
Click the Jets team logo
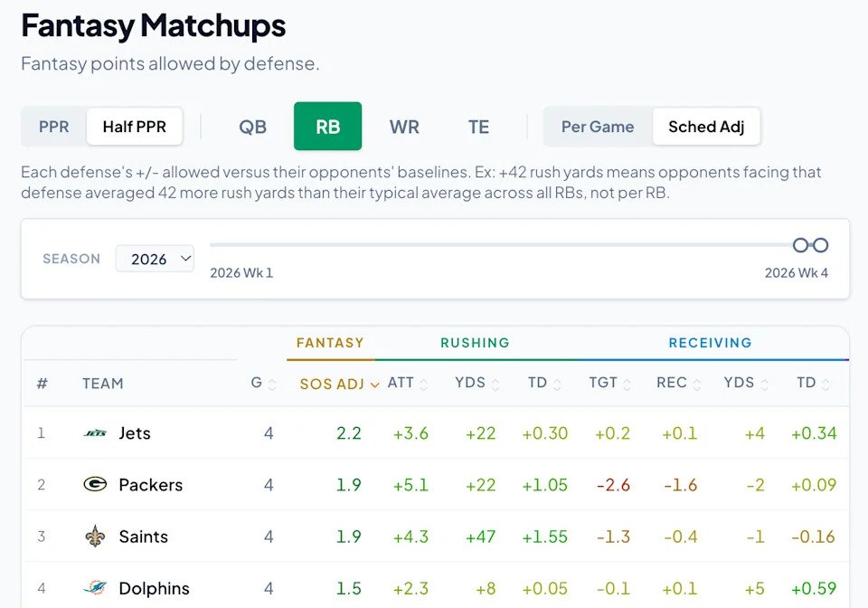(x=95, y=433)
